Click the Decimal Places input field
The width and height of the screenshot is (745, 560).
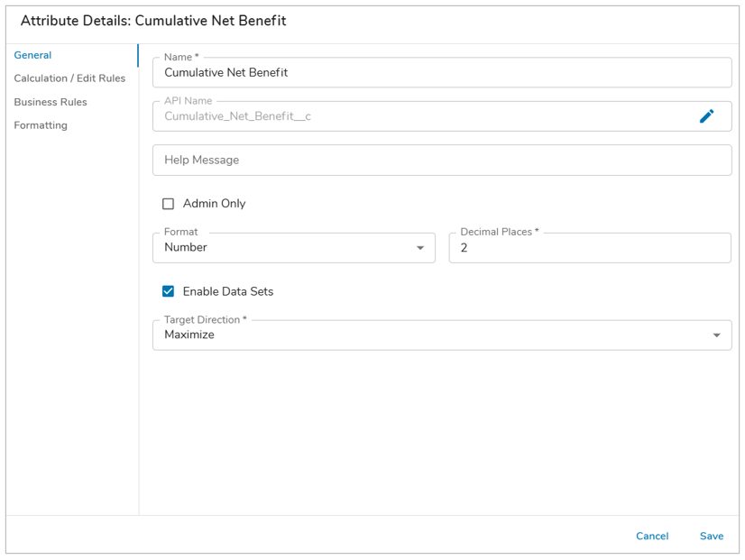click(589, 248)
